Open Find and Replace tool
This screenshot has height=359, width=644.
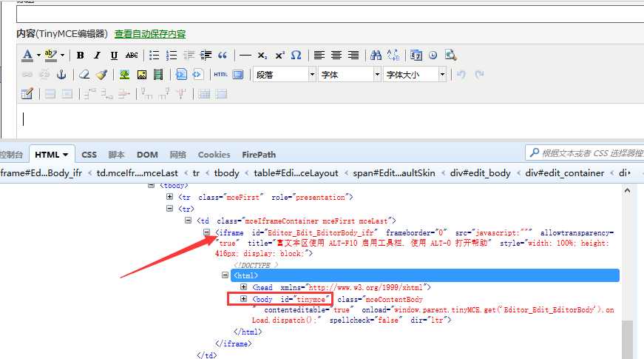coord(393,56)
